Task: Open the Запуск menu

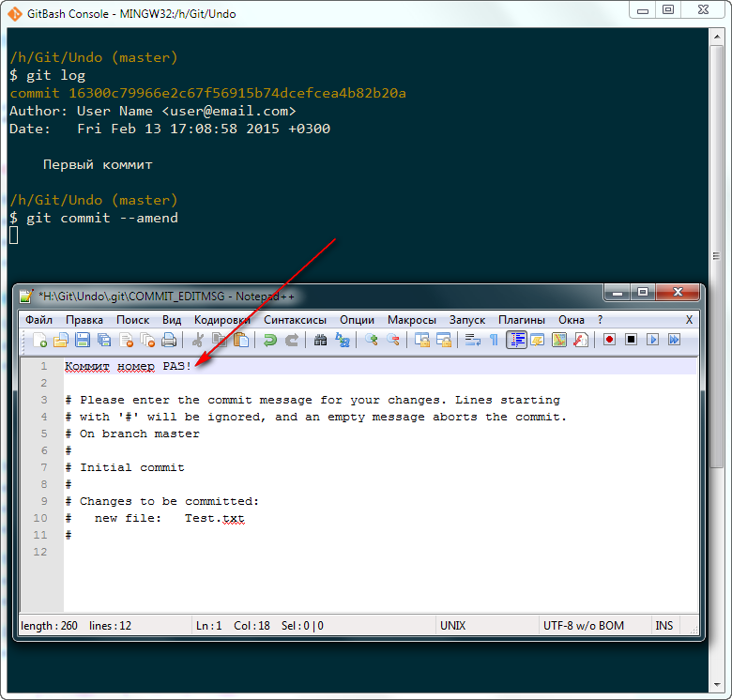Action: click(467, 320)
